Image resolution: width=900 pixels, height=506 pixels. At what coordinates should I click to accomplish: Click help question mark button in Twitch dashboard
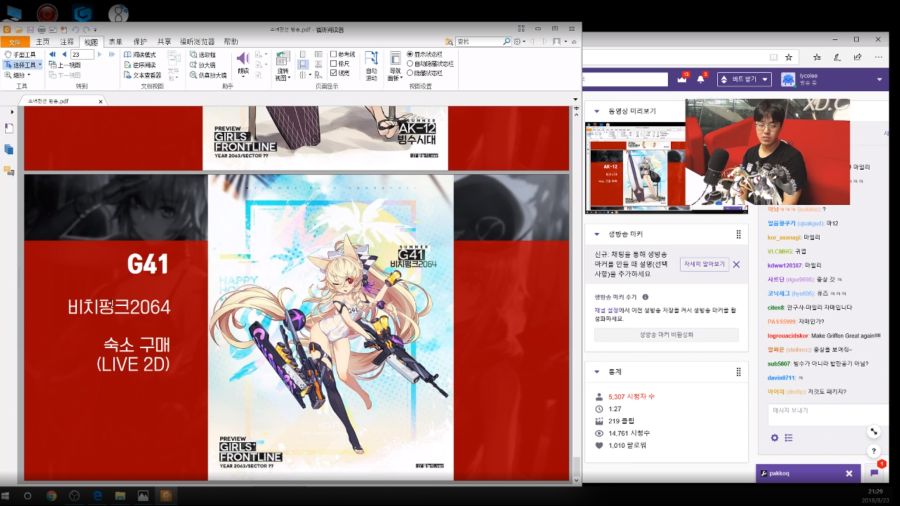[873, 451]
